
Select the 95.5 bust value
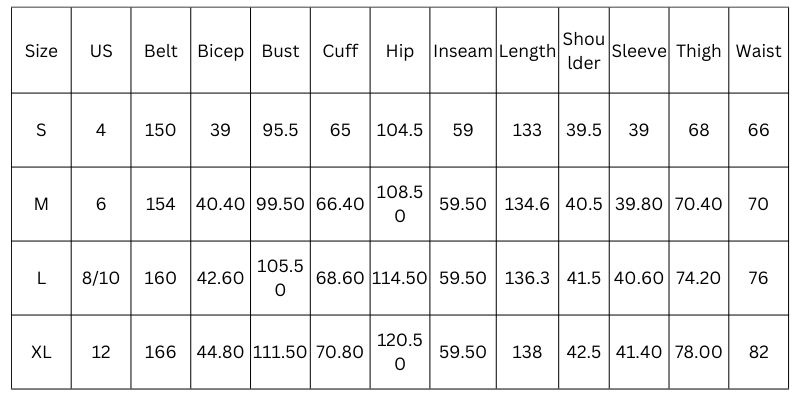[280, 130]
